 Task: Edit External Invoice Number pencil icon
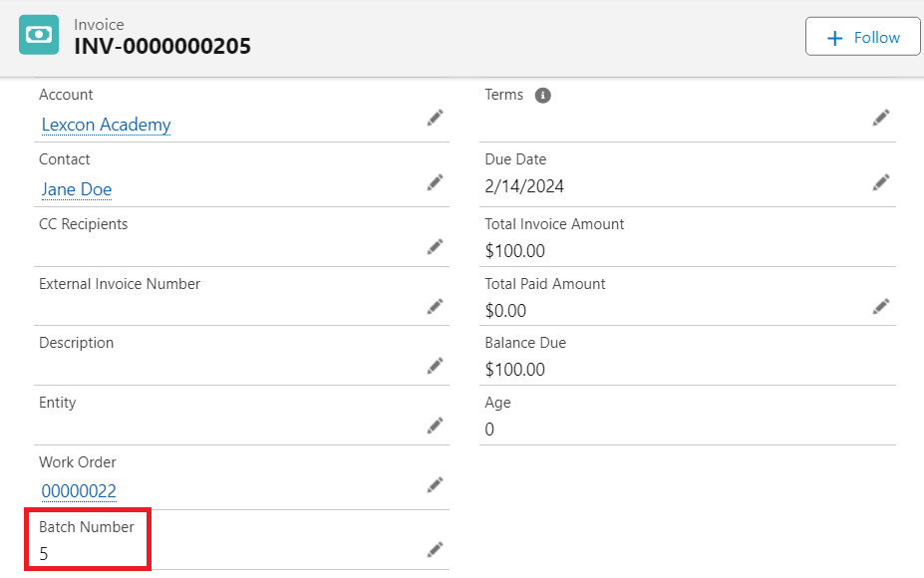(435, 306)
